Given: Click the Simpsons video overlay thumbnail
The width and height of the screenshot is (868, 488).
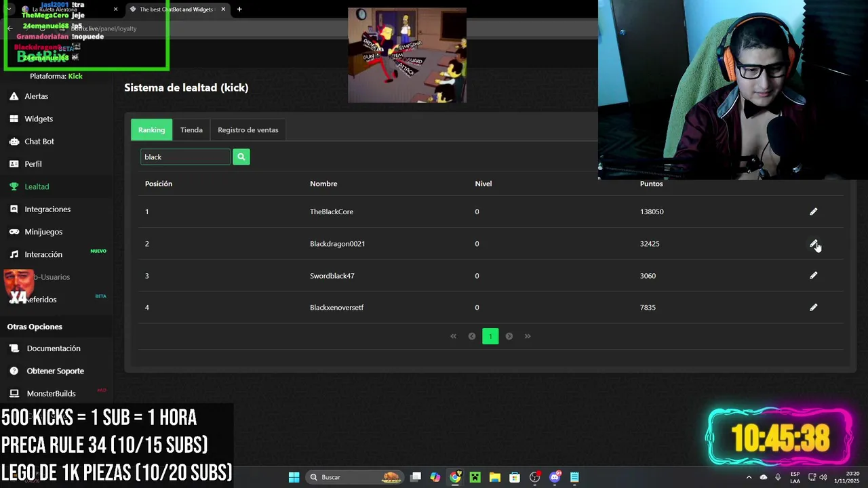Looking at the screenshot, I should pyautogui.click(x=407, y=56).
